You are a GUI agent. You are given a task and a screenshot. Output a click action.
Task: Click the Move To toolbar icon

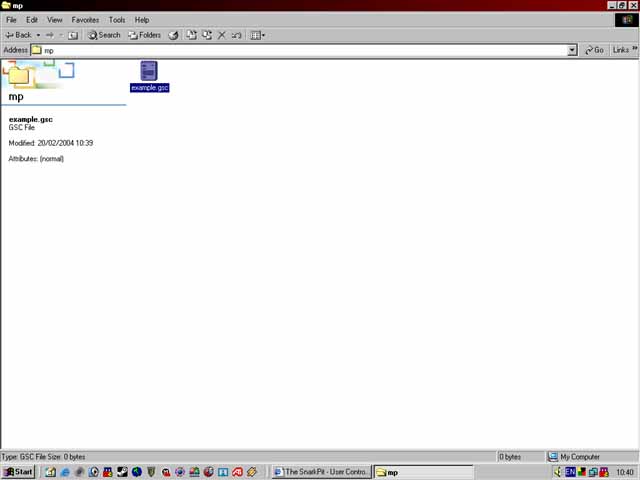pyautogui.click(x=191, y=35)
